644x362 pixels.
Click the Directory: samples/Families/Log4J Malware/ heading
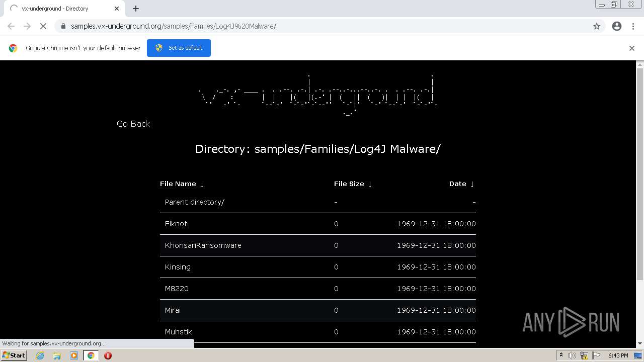coord(318,149)
